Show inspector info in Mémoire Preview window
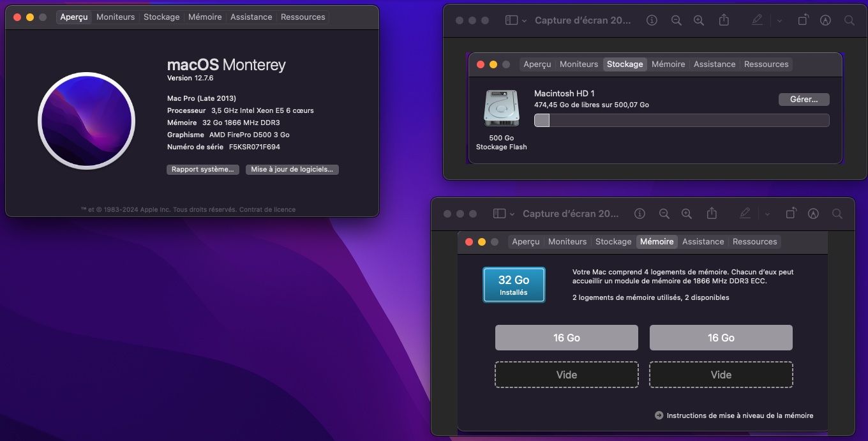This screenshot has height=441, width=868. pos(640,214)
